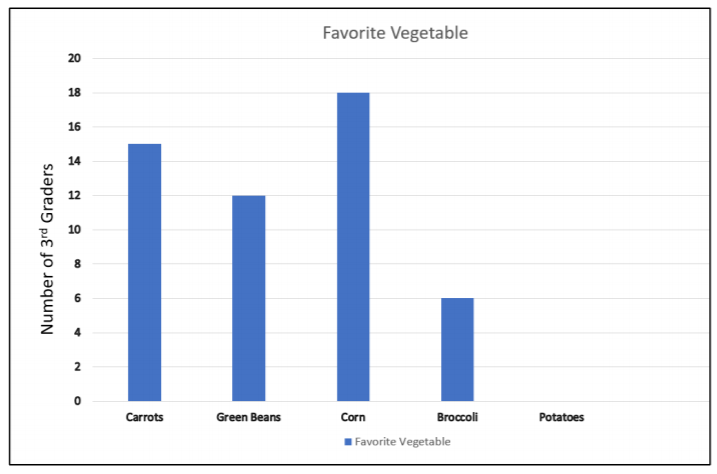717x474 pixels.
Task: Select the Broccoli bar
Action: [x=457, y=349]
